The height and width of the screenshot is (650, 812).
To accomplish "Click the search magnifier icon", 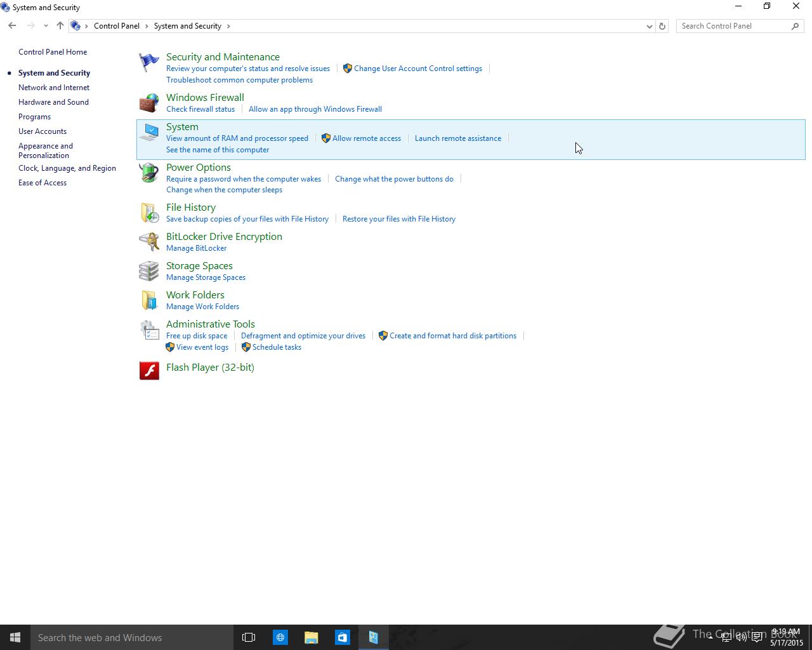I will pos(795,26).
